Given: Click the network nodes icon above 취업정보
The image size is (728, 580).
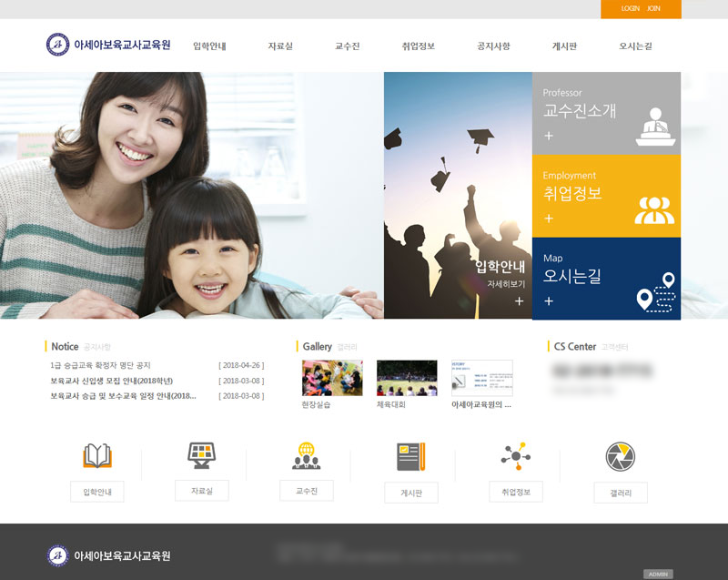Looking at the screenshot, I should pos(515,455).
